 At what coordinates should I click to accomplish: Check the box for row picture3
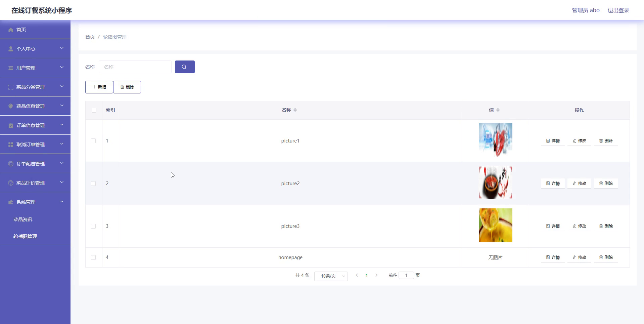pos(93,226)
